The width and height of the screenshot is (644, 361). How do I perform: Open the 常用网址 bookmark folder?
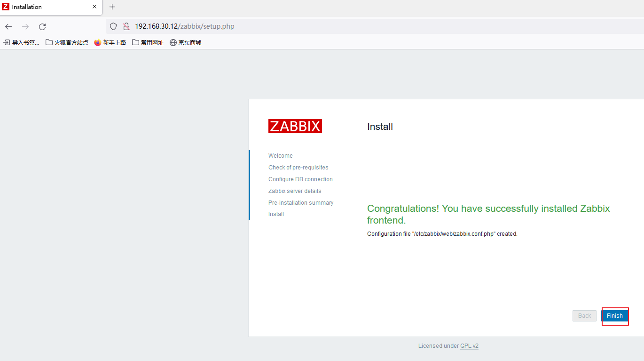click(148, 42)
